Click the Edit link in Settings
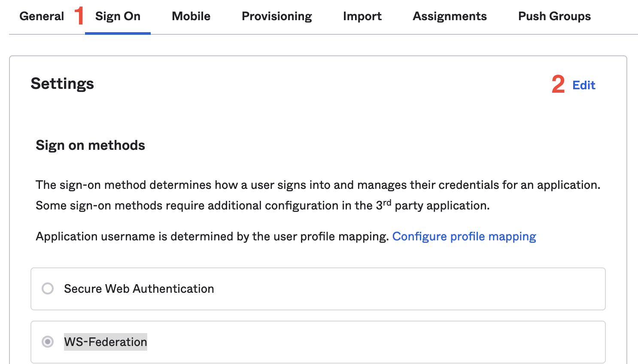638x364 pixels. pos(583,85)
